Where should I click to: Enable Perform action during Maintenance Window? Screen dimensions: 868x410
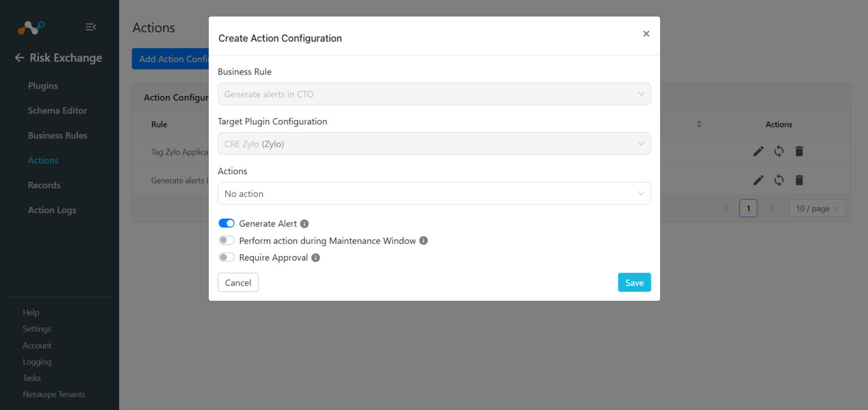[226, 241]
